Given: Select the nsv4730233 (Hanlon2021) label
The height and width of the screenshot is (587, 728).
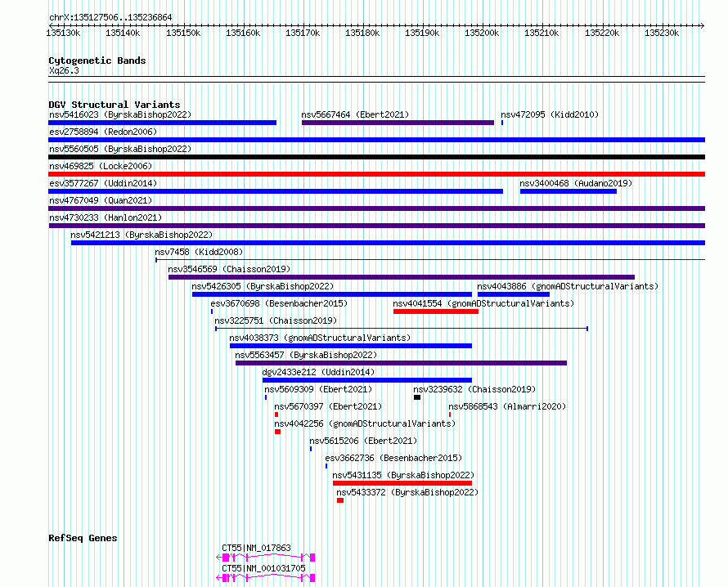Looking at the screenshot, I should coord(106,217).
